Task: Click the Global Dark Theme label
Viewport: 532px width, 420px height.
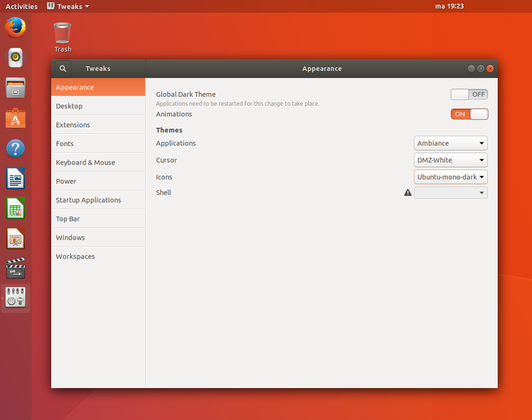Action: coord(186,94)
